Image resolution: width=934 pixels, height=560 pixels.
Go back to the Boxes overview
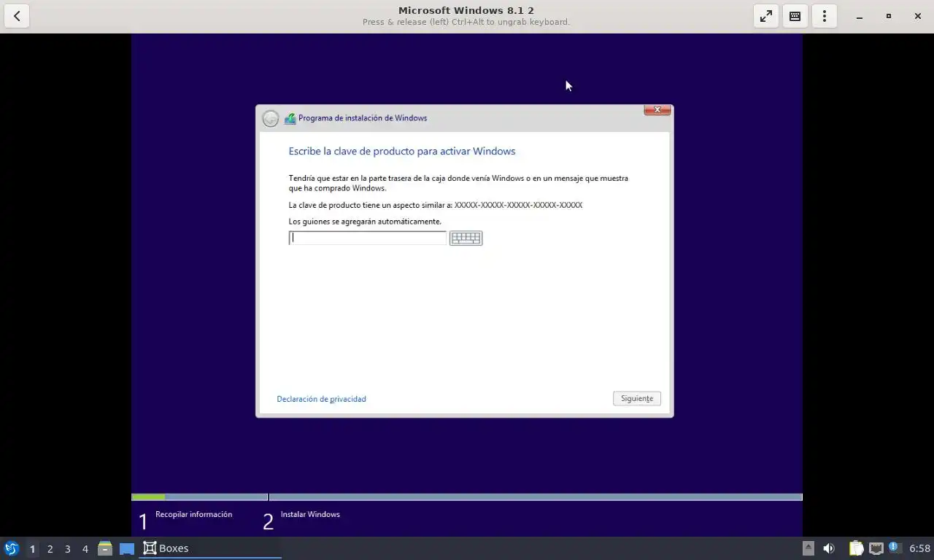tap(17, 16)
